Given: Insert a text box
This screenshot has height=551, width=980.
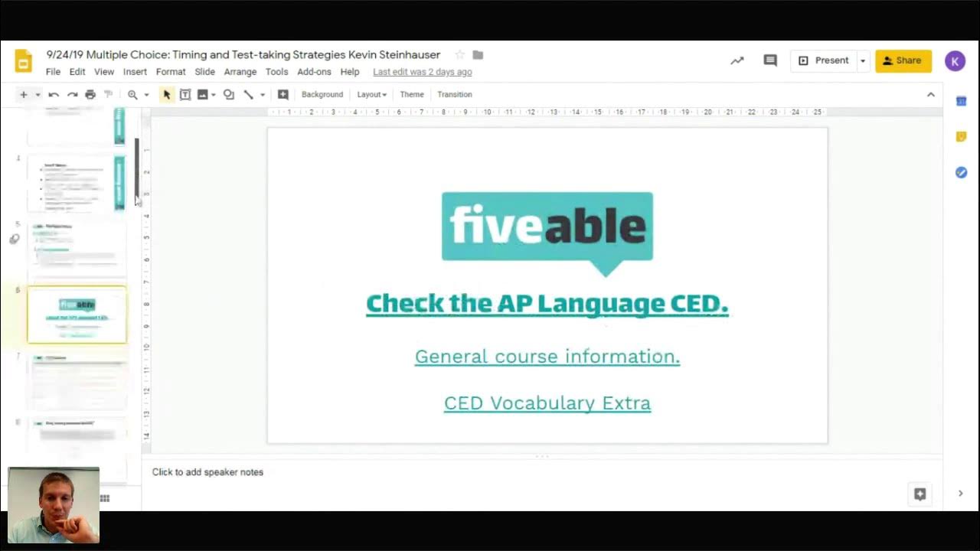Looking at the screenshot, I should 185,95.
